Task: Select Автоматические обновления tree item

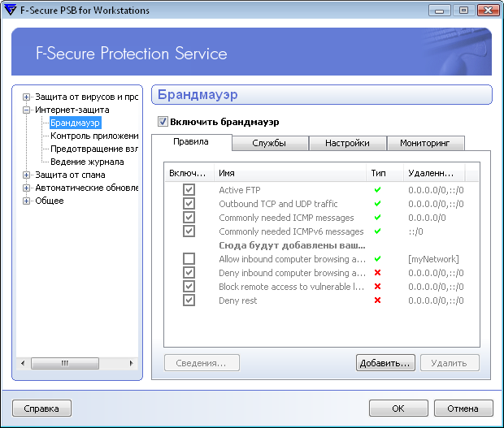Action: (86, 188)
